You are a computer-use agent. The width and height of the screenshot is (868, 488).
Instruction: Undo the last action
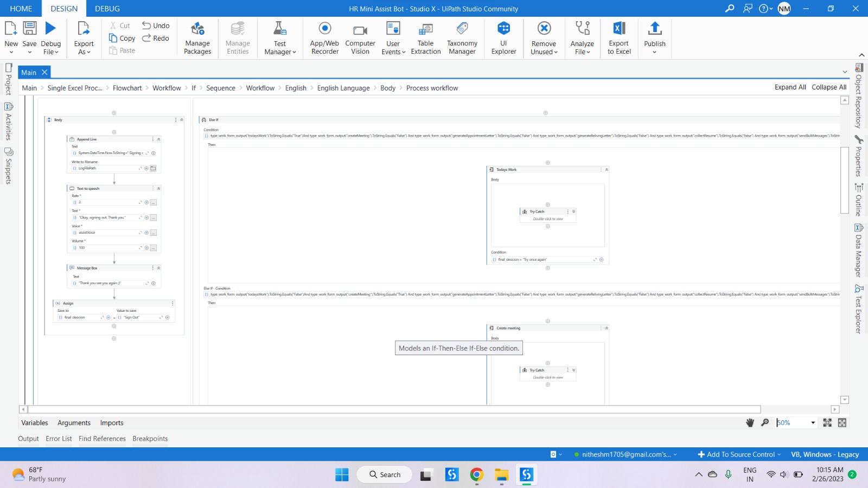click(156, 25)
